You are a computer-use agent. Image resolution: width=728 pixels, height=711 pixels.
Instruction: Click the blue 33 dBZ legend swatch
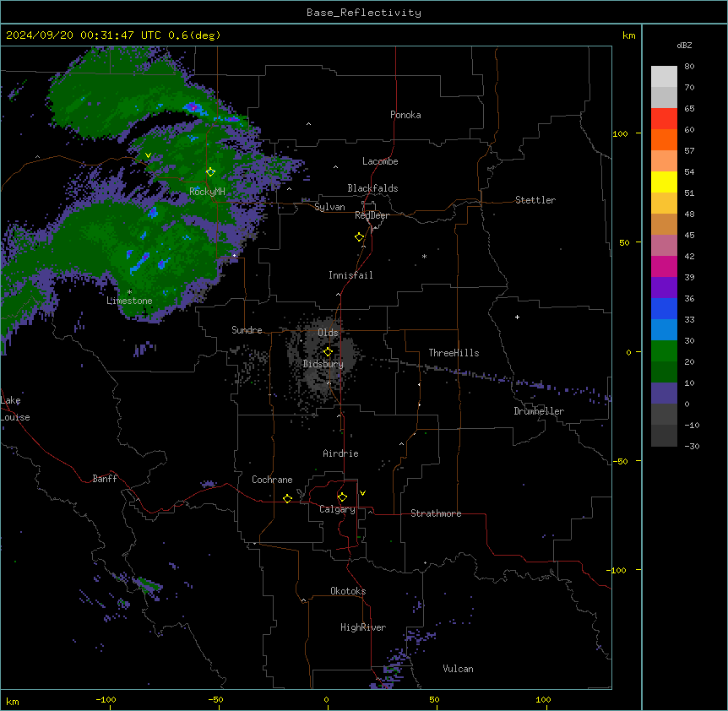664,308
